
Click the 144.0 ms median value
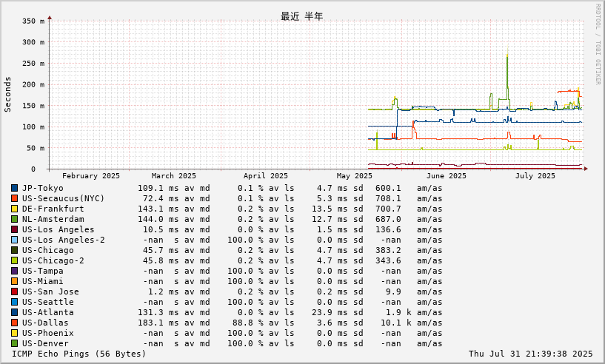(158, 220)
